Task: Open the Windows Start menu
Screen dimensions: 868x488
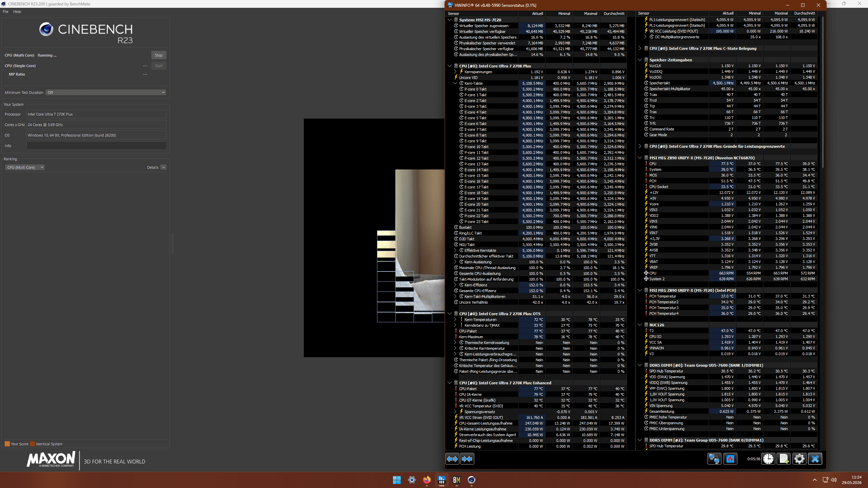Action: (x=397, y=480)
